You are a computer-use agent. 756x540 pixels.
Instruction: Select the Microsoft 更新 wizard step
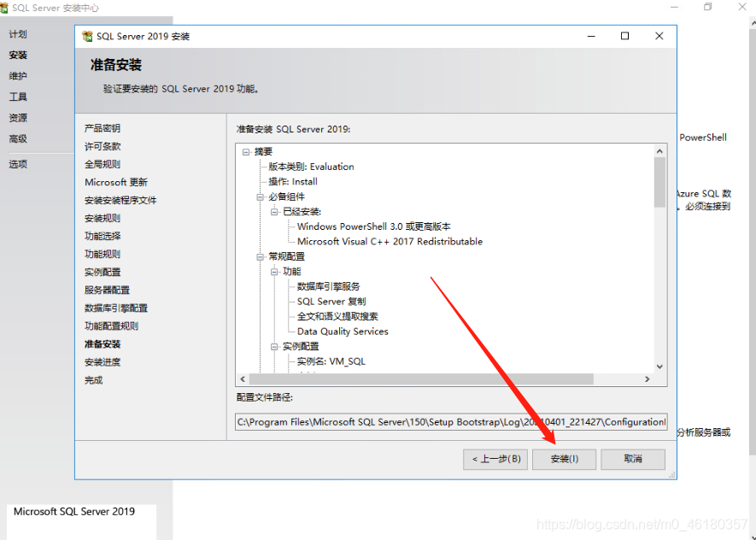[116, 182]
